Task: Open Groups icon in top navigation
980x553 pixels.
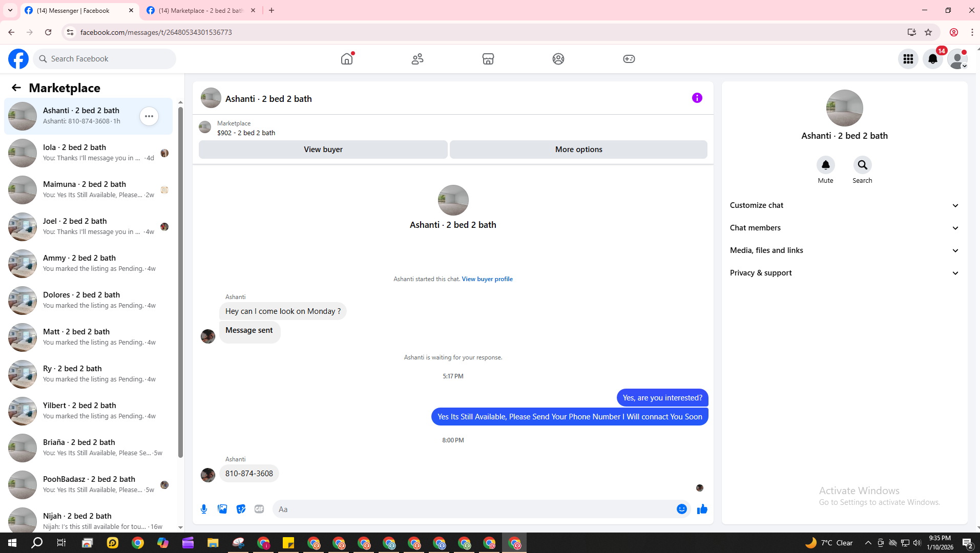Action: tap(558, 59)
